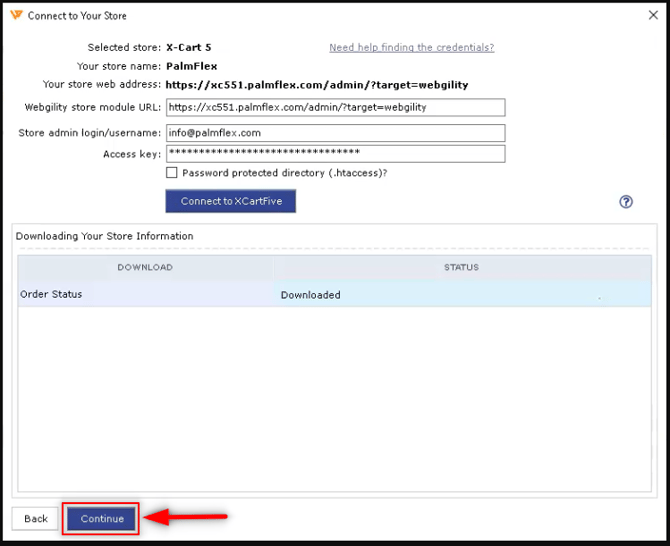This screenshot has width=670, height=546.
Task: Click the Continue button
Action: (102, 519)
